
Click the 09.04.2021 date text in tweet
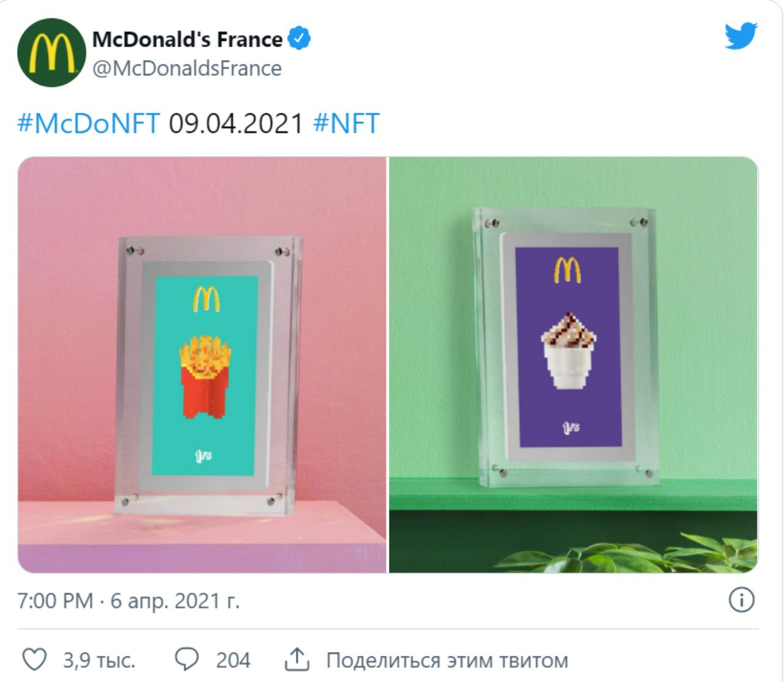click(236, 124)
